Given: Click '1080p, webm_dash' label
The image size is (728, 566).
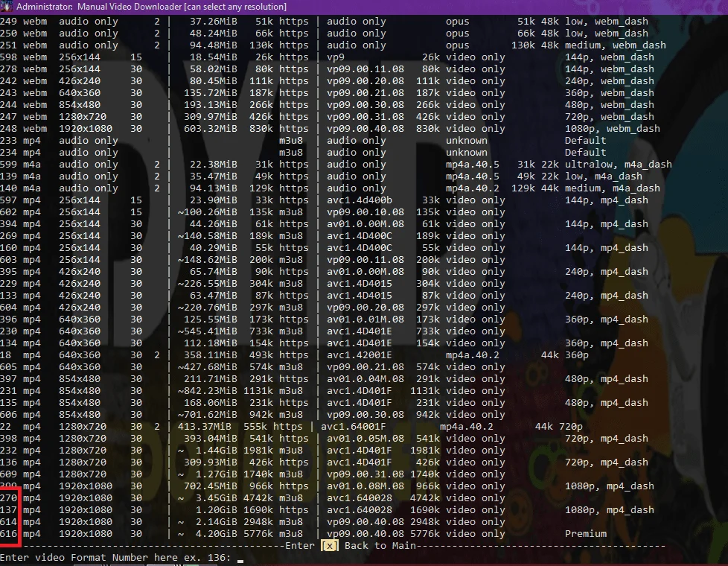Looking at the screenshot, I should (613, 129).
